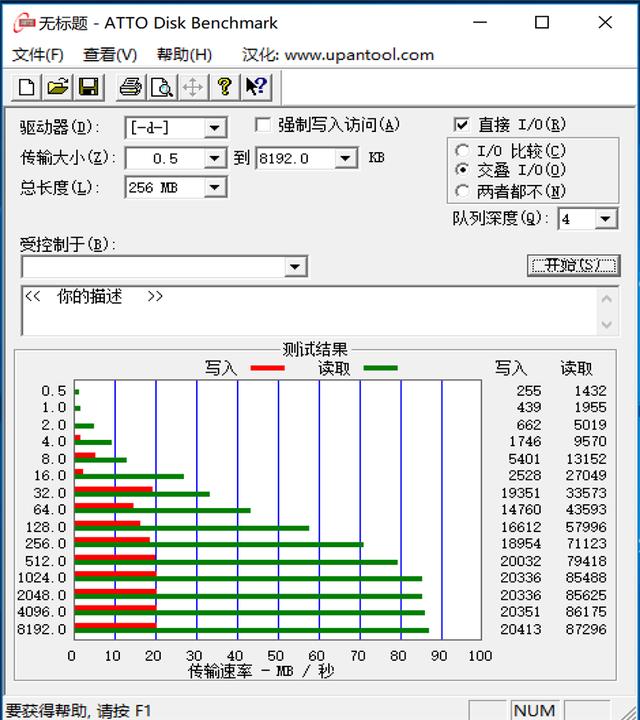Print results using the printer icon

tap(130, 87)
